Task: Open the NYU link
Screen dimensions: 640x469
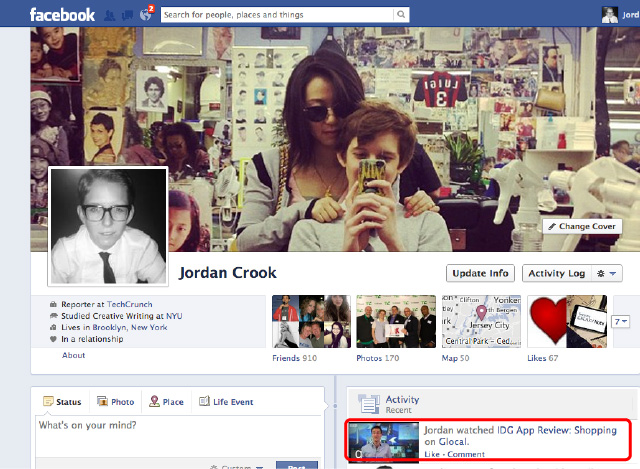Action: coord(174,316)
